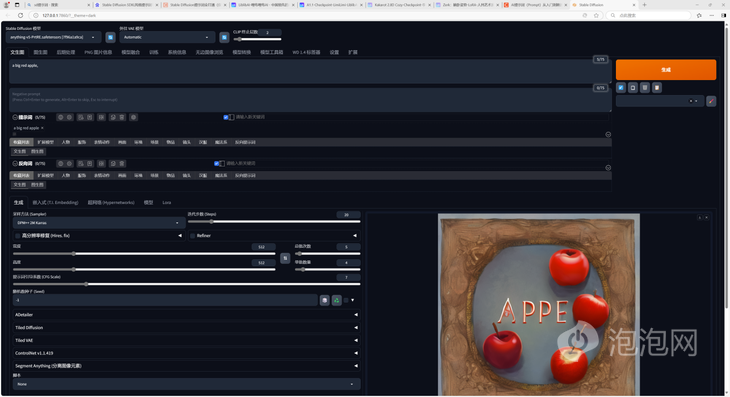Remove the 'a big red apple' tag
The image size is (730, 397).
[42, 128]
